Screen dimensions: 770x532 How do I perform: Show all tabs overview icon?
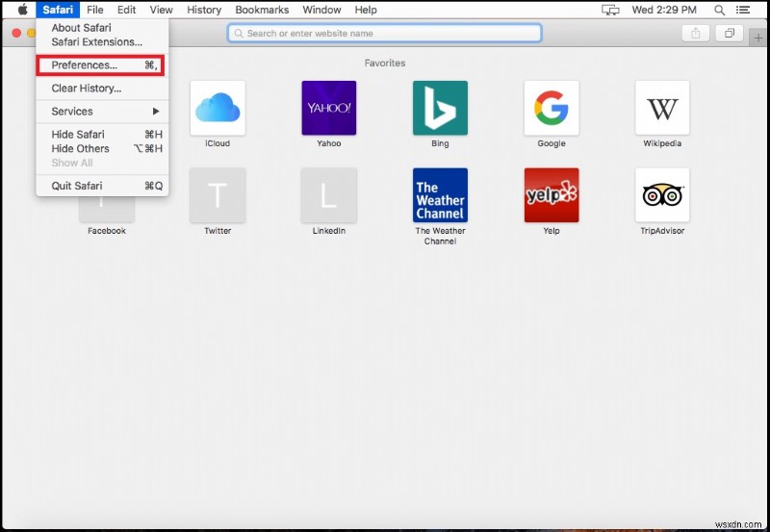click(730, 34)
